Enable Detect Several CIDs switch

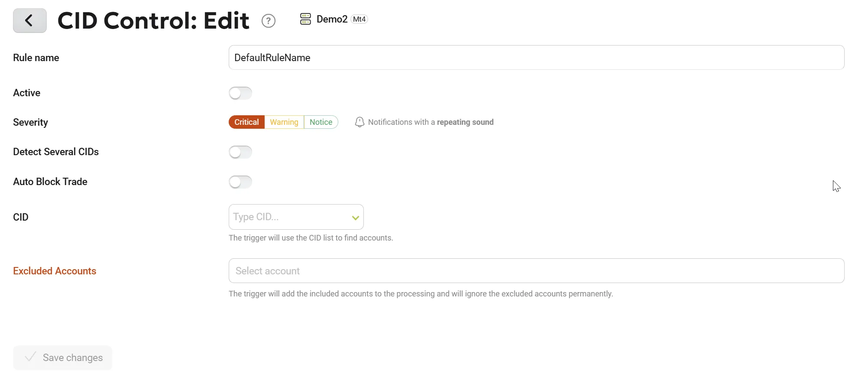240,152
